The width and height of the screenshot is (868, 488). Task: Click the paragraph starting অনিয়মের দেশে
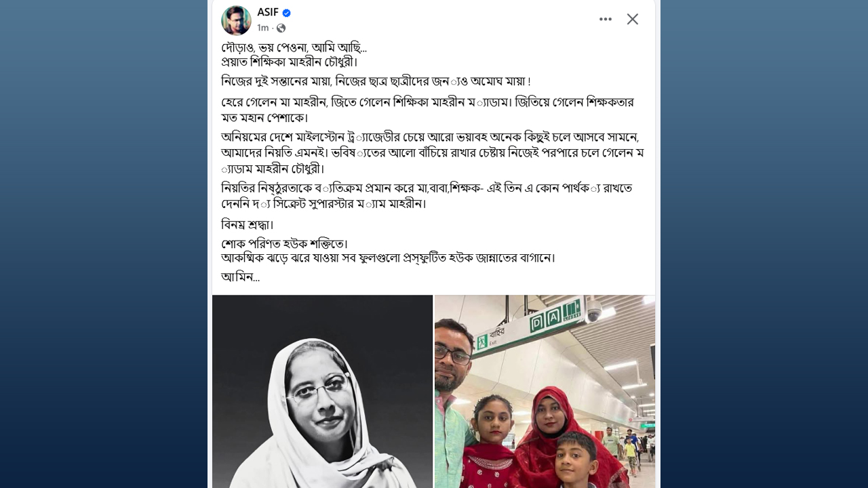432,152
